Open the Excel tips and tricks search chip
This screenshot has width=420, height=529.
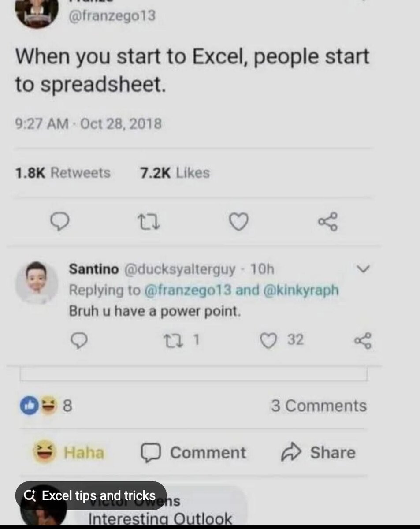tap(91, 496)
